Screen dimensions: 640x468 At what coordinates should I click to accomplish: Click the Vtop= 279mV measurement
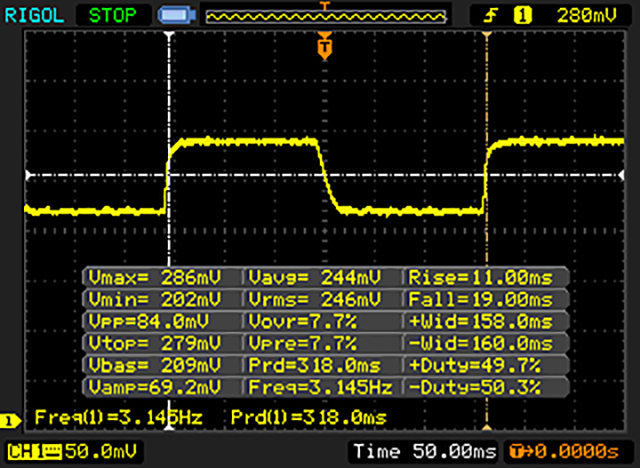(155, 343)
